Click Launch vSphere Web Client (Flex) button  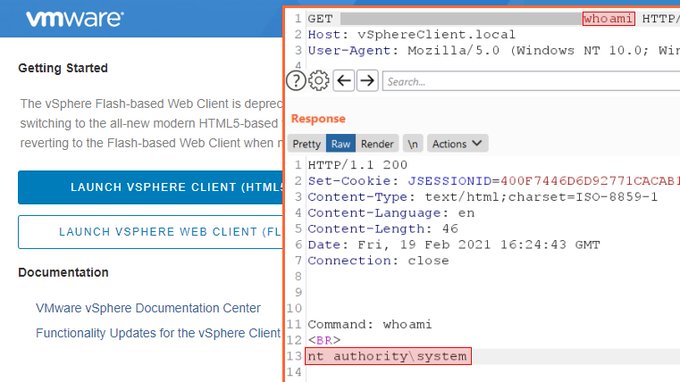pyautogui.click(x=150, y=232)
